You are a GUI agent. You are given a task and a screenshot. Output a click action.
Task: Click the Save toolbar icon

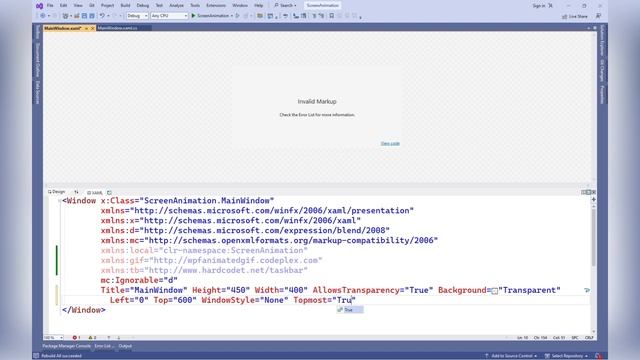tap(84, 16)
